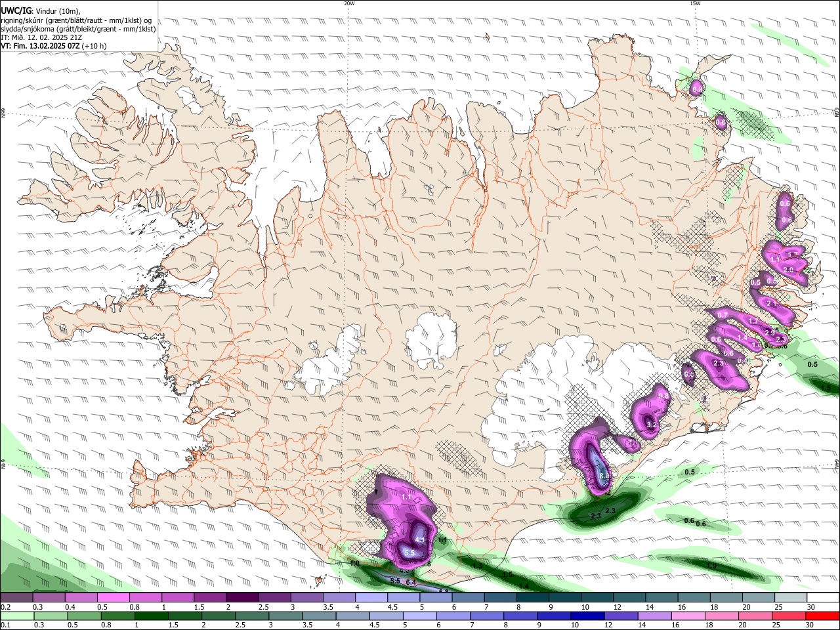Click the '1.0' rainfall value off the southwest coast
Image resolution: width=840 pixels, height=630 pixels.
(x=354, y=563)
